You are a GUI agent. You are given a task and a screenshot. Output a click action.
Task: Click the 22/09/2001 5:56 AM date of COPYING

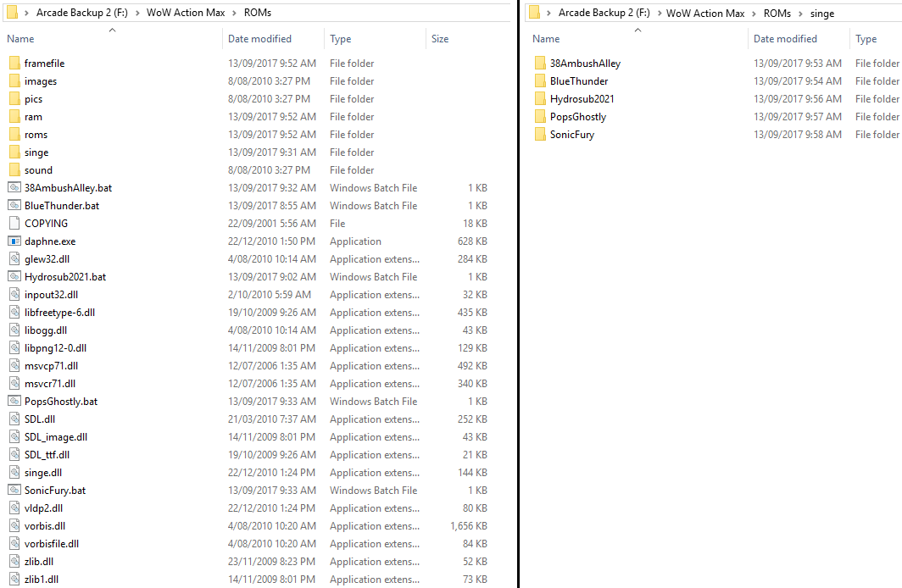(x=271, y=223)
